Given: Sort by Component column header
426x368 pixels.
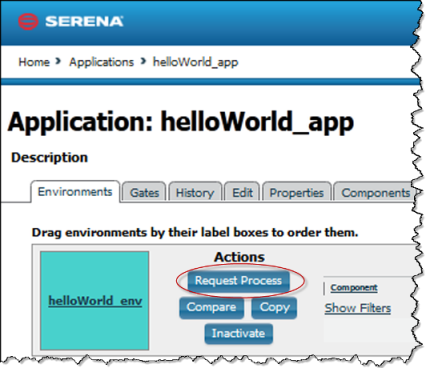Looking at the screenshot, I should 354,288.
